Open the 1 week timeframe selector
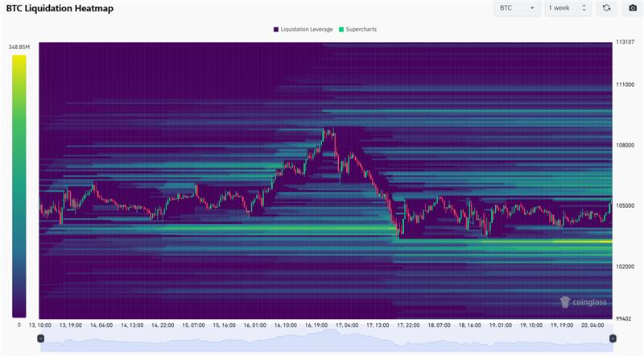This screenshot has height=357, width=644. coord(568,8)
